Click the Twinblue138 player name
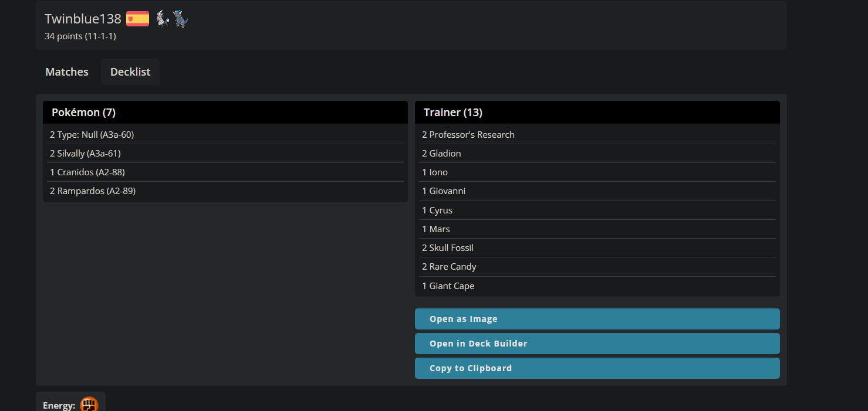The width and height of the screenshot is (868, 411). (83, 19)
